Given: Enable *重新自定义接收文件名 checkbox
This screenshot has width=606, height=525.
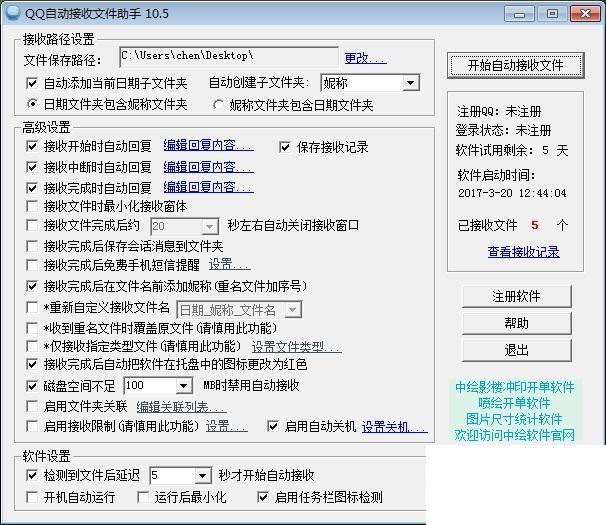Looking at the screenshot, I should click(32, 307).
